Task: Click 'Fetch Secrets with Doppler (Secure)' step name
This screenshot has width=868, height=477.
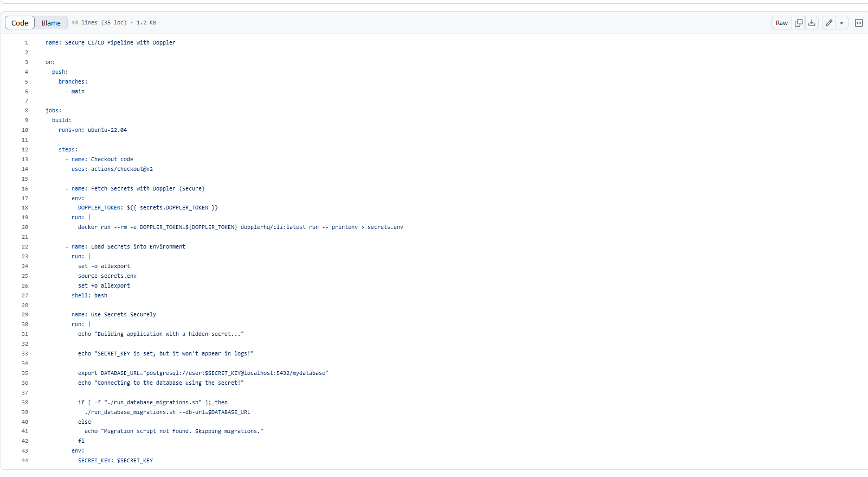Action: coord(148,189)
